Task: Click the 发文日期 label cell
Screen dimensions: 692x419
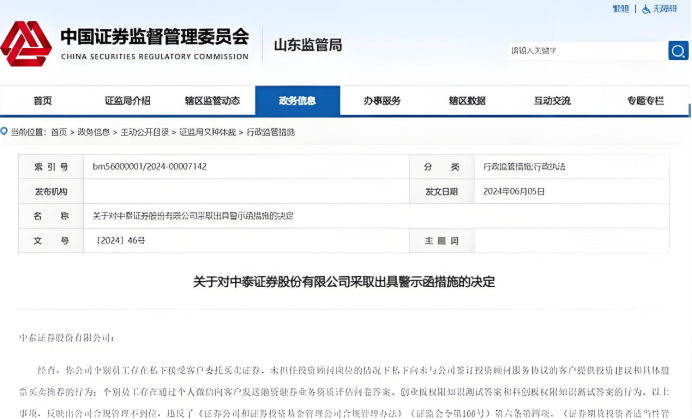Action: click(x=442, y=191)
